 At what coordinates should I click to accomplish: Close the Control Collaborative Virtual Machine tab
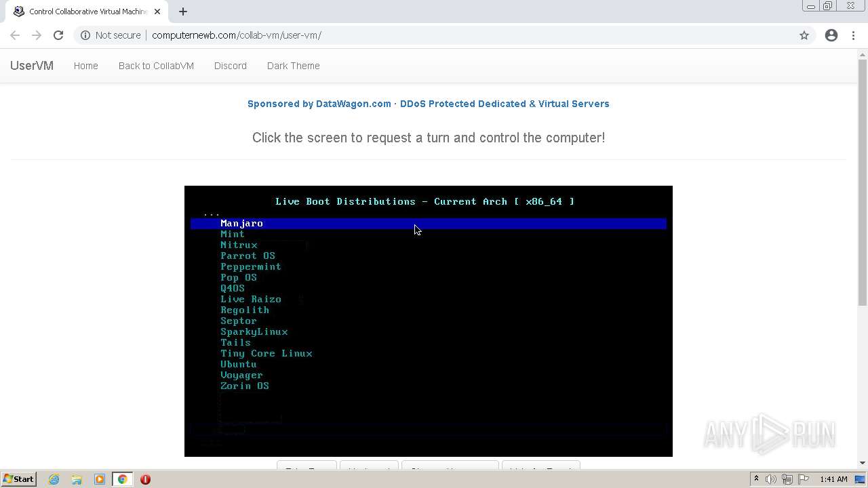pos(157,12)
